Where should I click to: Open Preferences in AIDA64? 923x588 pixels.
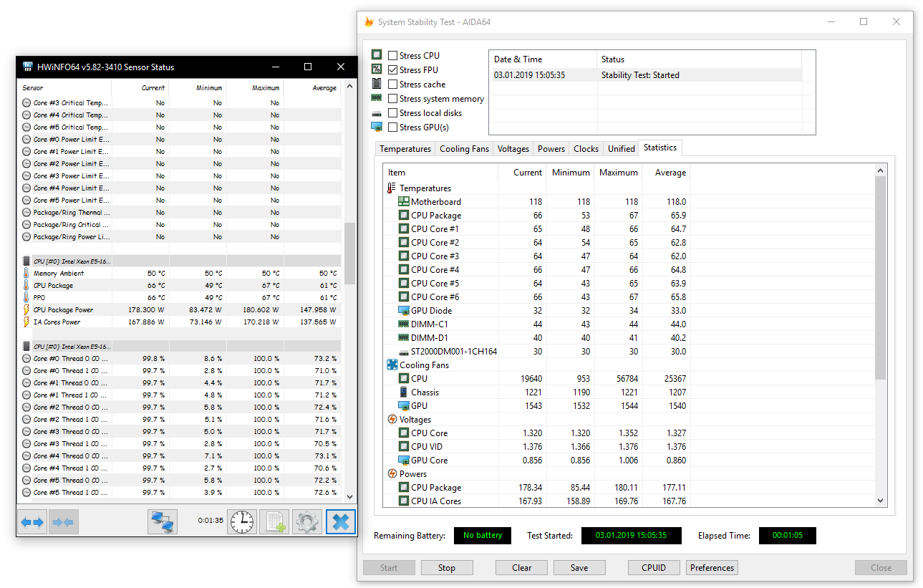[712, 568]
